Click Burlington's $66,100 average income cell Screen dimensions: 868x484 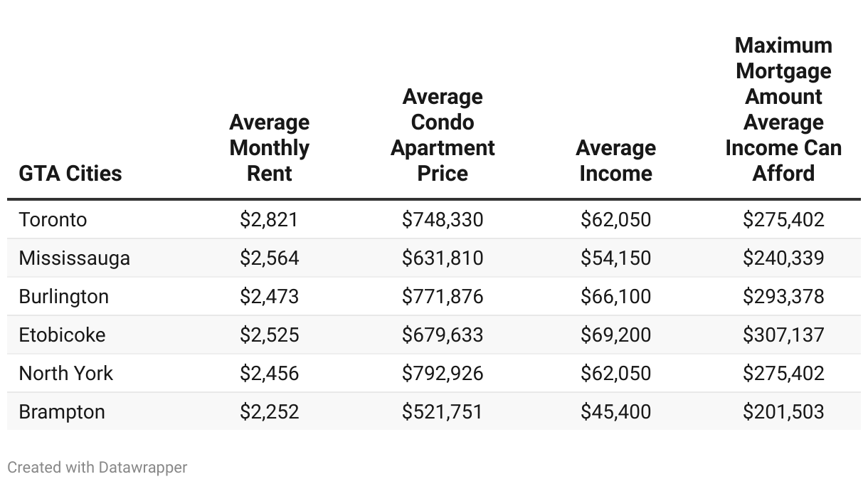coord(615,296)
